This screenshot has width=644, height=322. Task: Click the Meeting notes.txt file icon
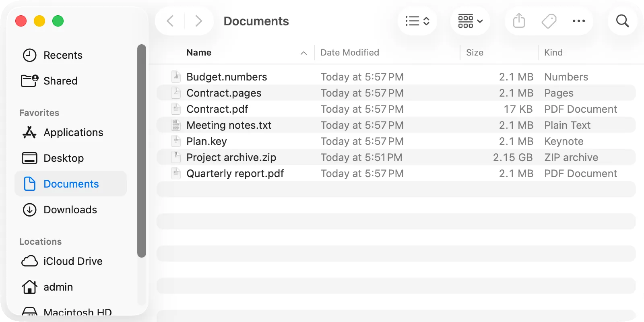pos(176,125)
